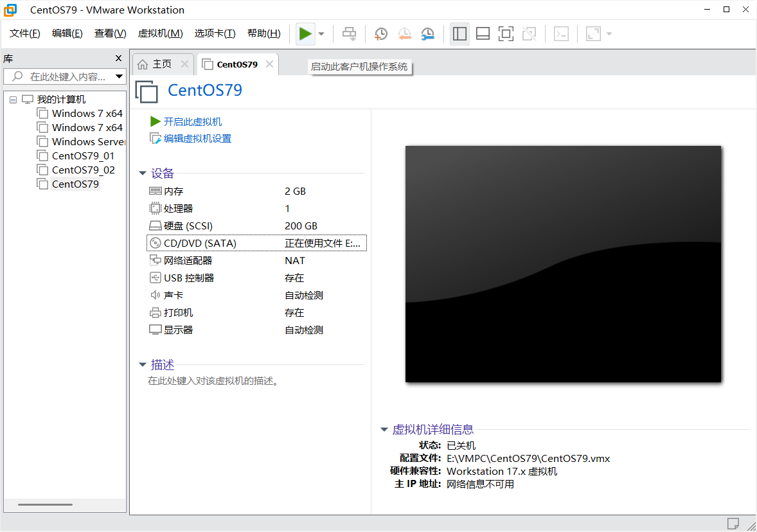Collapse the 虚拟机详细信息 section
The width and height of the screenshot is (757, 532).
[x=384, y=429]
